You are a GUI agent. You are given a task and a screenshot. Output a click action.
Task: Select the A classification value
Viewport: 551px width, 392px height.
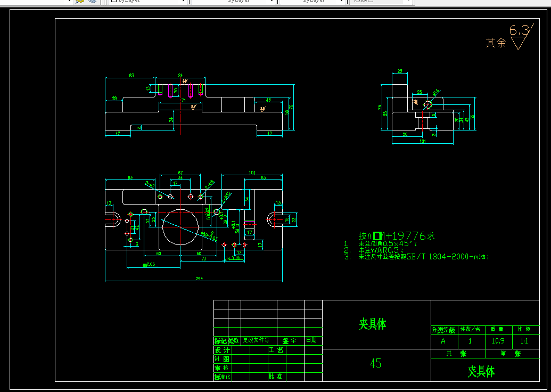pyautogui.click(x=443, y=341)
